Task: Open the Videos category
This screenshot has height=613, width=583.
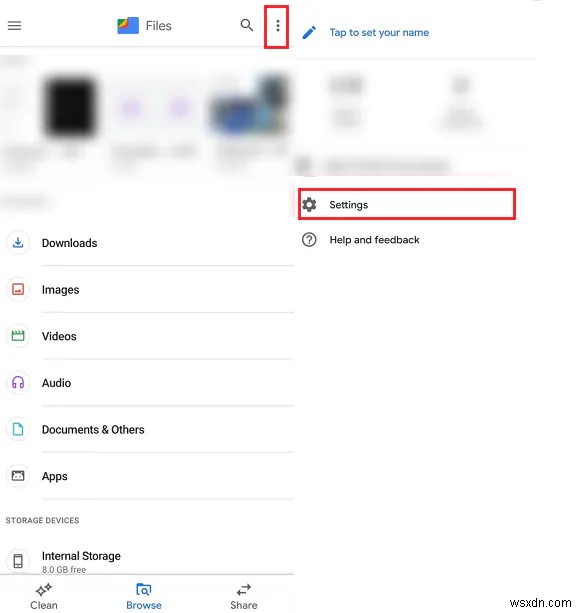Action: pos(147,336)
